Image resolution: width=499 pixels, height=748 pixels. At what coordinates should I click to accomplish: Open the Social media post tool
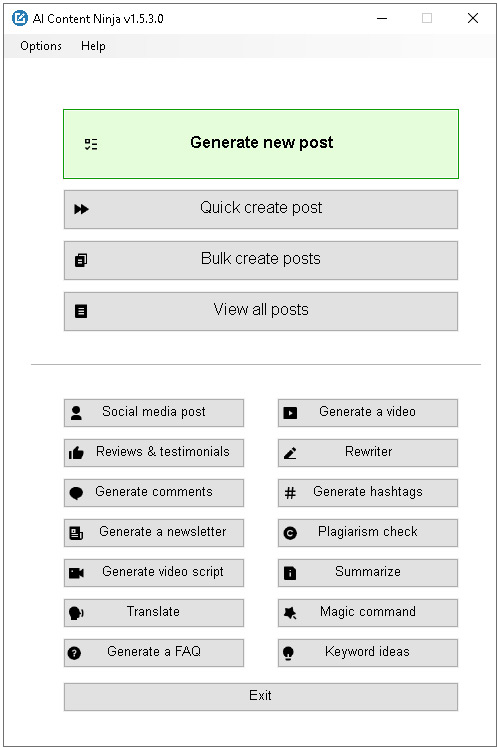click(x=154, y=413)
